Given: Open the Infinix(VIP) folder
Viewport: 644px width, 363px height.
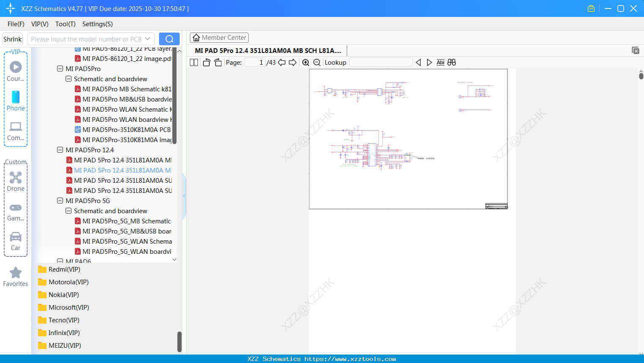Looking at the screenshot, I should (x=59, y=333).
